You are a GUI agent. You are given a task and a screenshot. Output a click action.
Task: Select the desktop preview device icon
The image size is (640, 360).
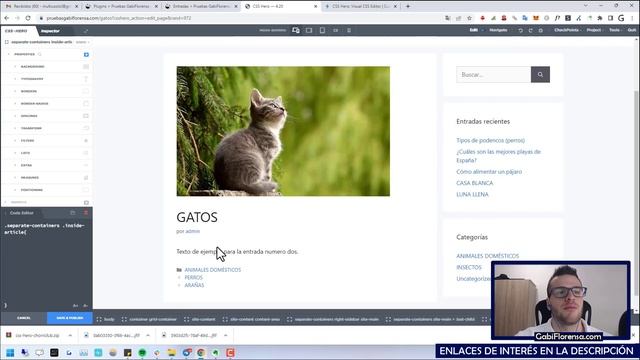coord(296,30)
